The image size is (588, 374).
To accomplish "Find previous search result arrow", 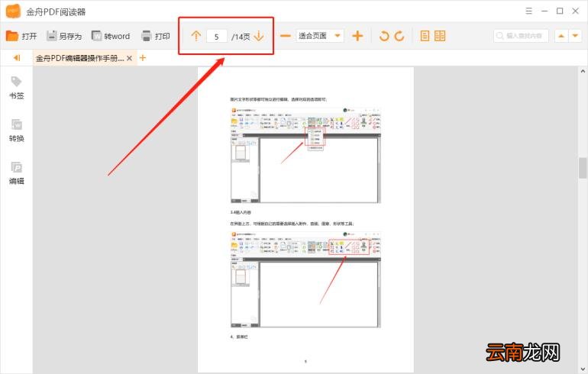I will point(561,36).
